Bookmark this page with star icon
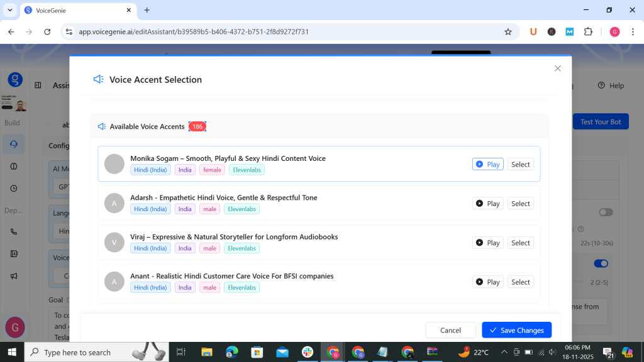 coord(508,31)
